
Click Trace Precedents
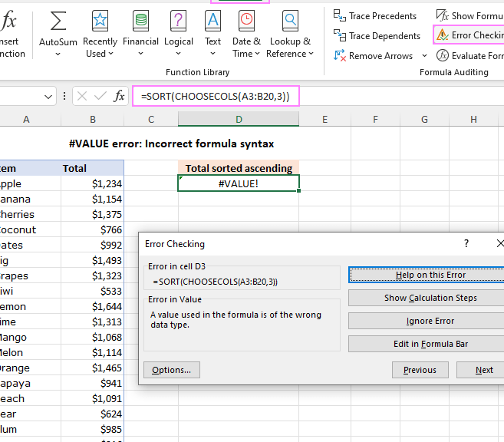pos(375,16)
